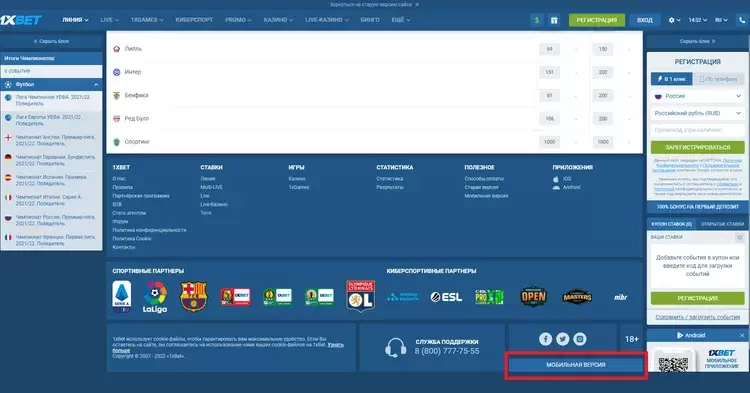Open the Киберспорт menu item

click(194, 20)
